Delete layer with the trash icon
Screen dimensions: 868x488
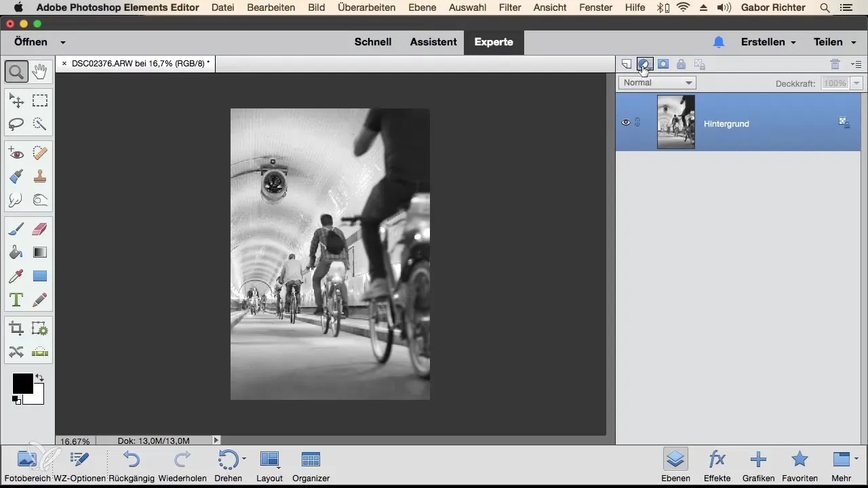coord(835,64)
